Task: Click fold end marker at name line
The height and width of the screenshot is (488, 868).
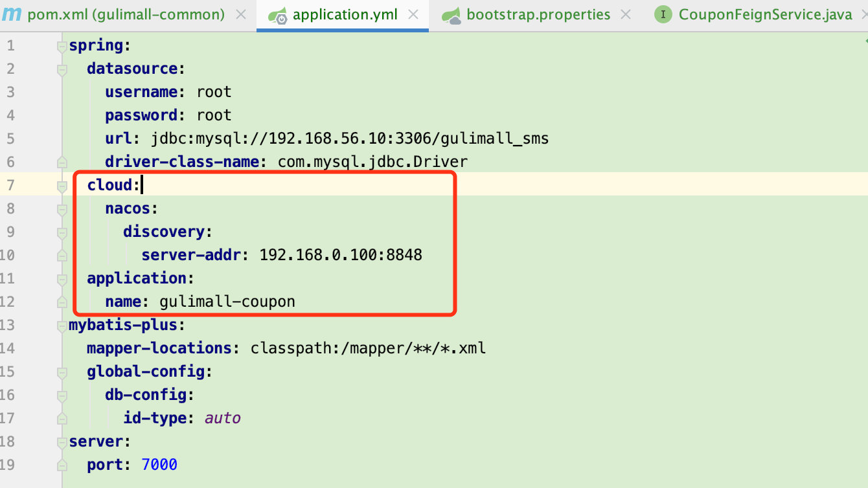Action: tap(62, 302)
